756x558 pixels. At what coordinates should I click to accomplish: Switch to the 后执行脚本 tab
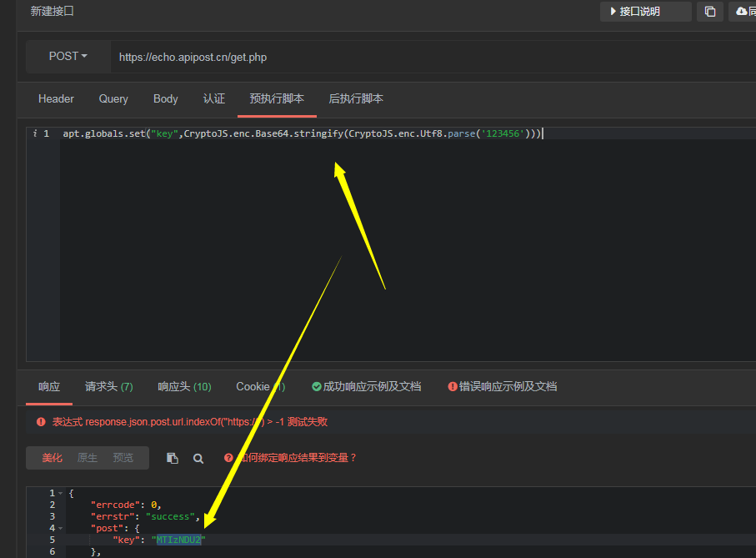point(356,98)
